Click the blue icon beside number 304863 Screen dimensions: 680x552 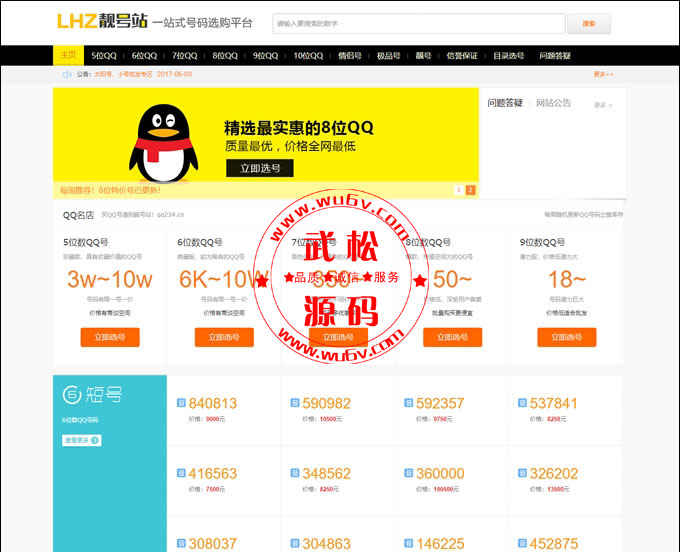pyautogui.click(x=295, y=543)
